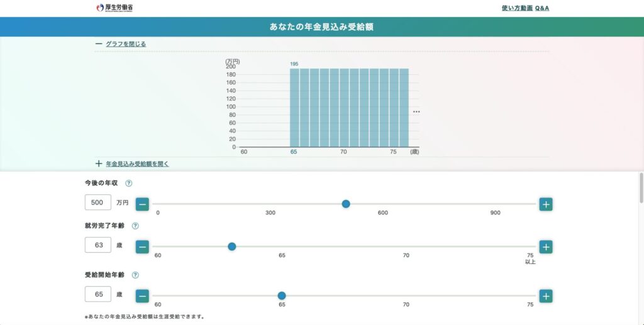
Task: Click the 300 tick on income slider
Action: click(270, 212)
